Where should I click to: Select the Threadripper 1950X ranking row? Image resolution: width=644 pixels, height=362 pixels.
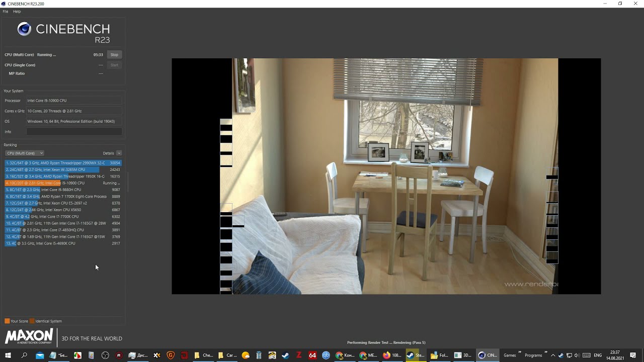pos(63,176)
